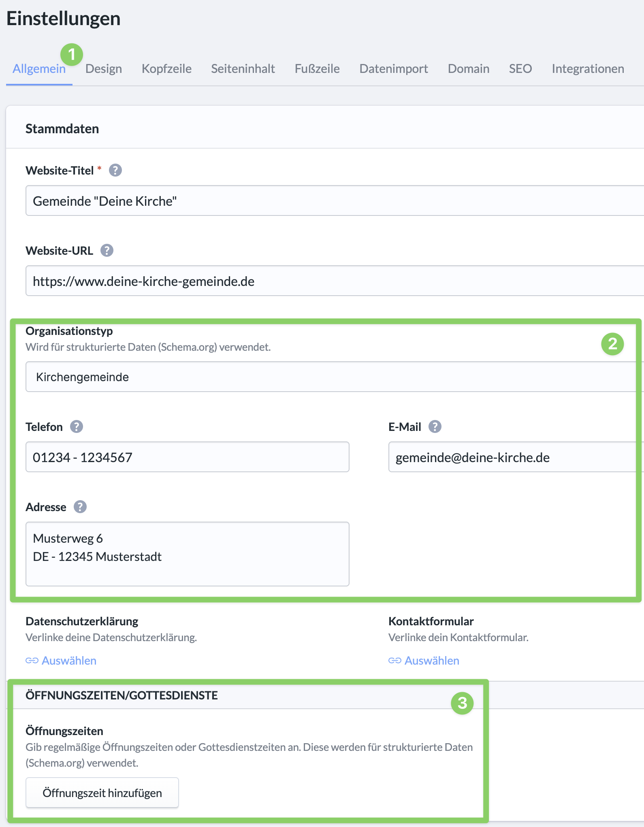Click the Adresse help question mark icon

[80, 507]
